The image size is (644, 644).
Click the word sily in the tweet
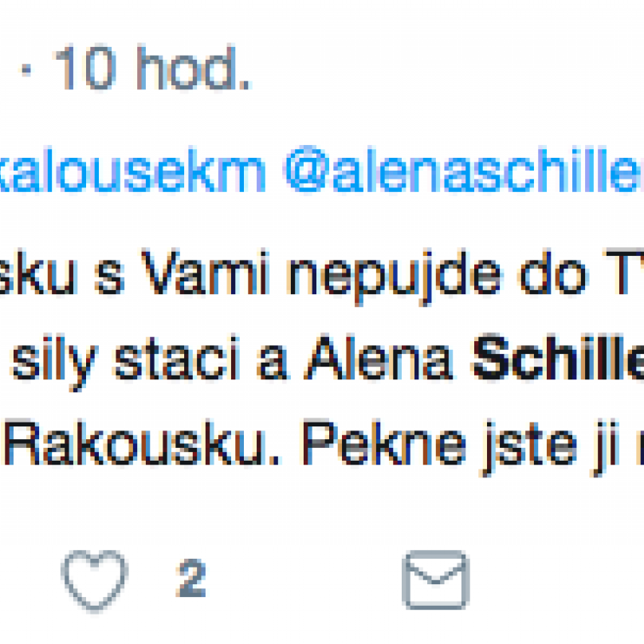(55, 361)
